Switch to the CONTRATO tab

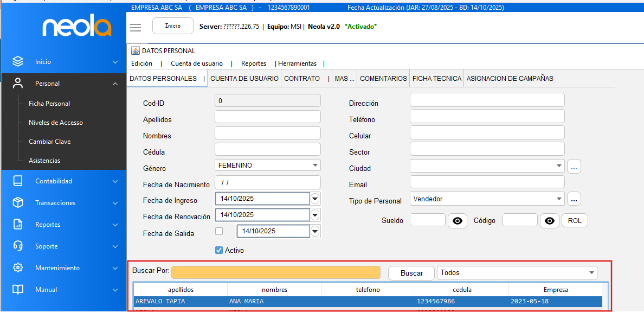click(302, 79)
